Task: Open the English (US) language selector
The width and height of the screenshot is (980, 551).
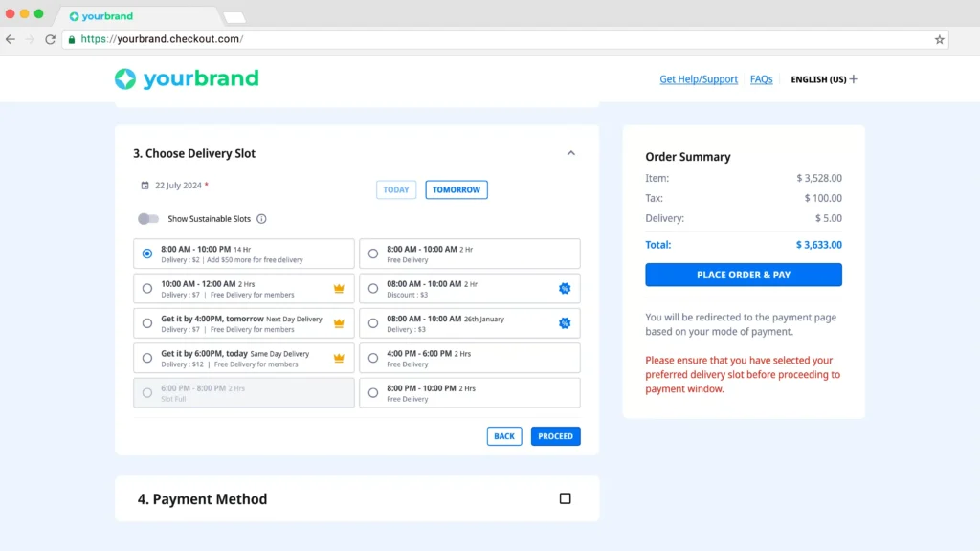Action: pos(824,79)
